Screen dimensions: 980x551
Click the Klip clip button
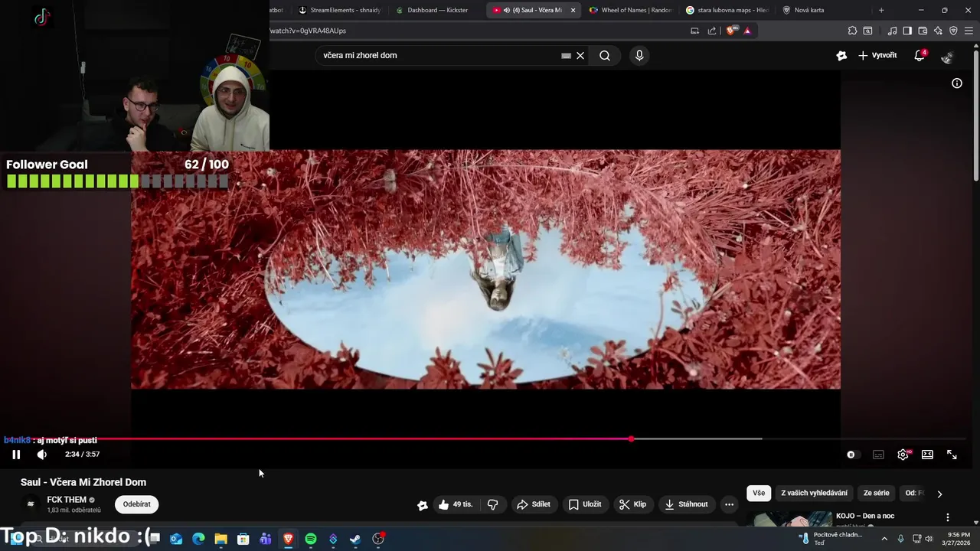(x=633, y=504)
